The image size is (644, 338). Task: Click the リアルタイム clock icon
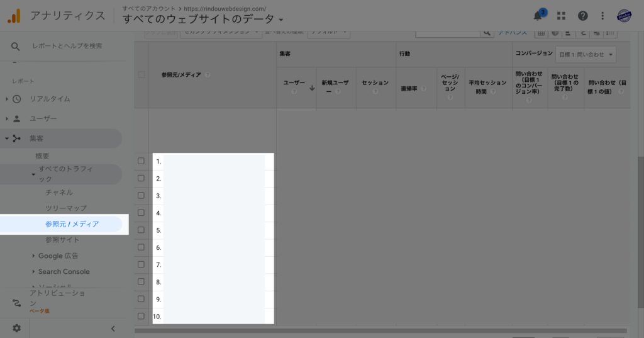(x=16, y=99)
